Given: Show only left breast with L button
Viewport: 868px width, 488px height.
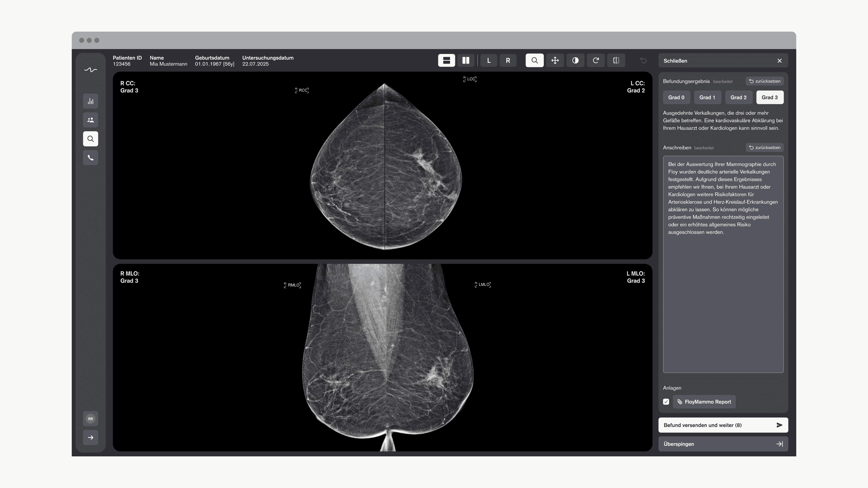Looking at the screenshot, I should tap(488, 61).
